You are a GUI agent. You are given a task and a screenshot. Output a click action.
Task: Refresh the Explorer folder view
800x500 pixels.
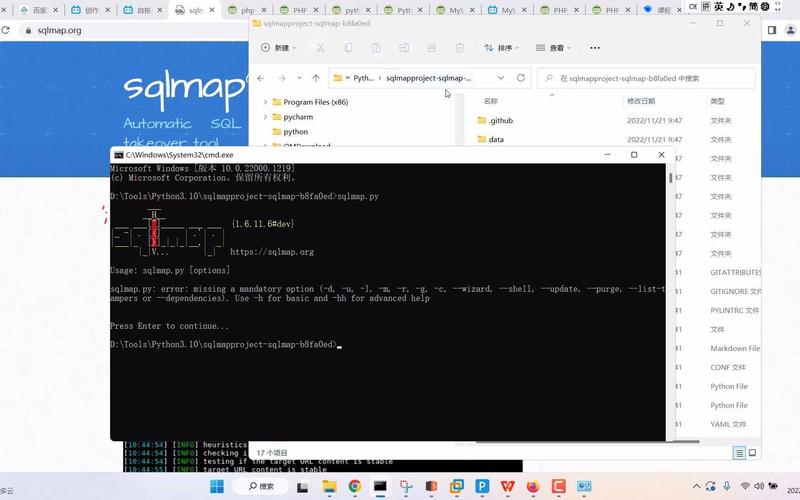(521, 78)
